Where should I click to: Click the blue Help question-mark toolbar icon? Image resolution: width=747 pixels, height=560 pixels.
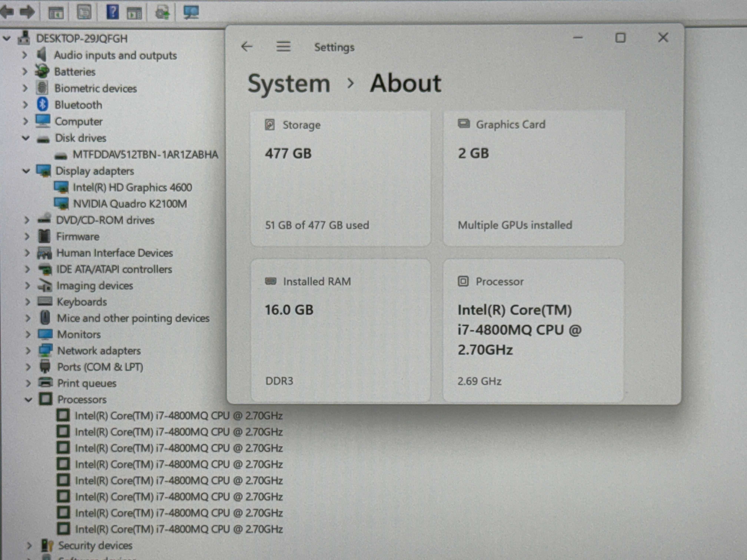pyautogui.click(x=112, y=12)
